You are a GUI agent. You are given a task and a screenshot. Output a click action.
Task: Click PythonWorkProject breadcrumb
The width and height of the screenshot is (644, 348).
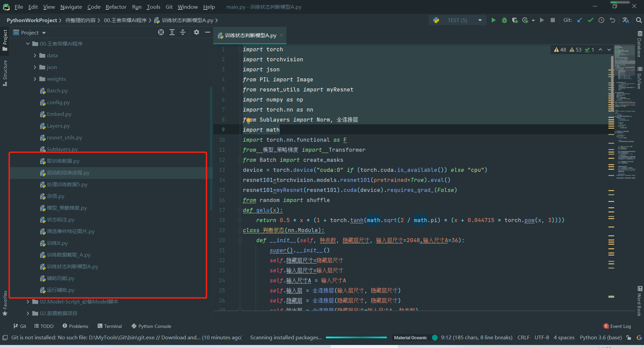(x=32, y=20)
